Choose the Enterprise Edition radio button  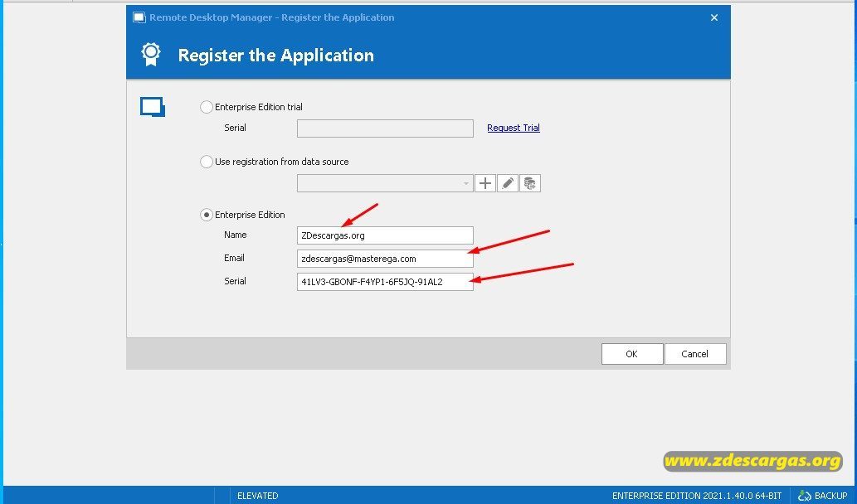click(x=206, y=216)
